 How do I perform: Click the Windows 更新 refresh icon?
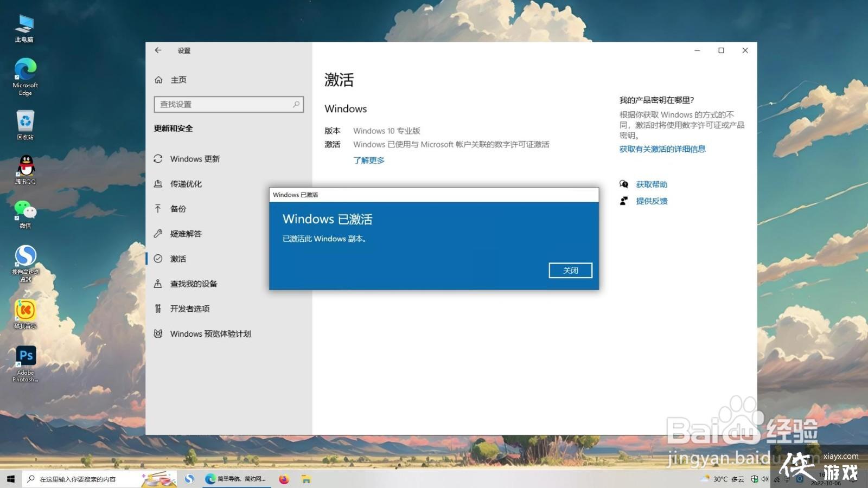click(158, 159)
